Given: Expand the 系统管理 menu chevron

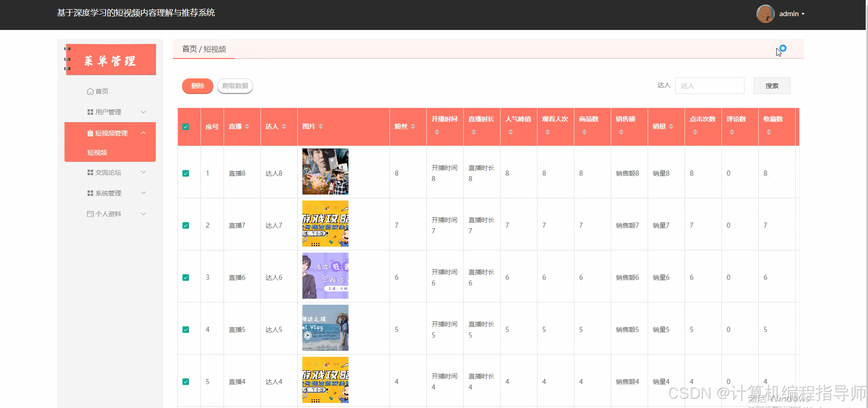Looking at the screenshot, I should click(x=143, y=193).
